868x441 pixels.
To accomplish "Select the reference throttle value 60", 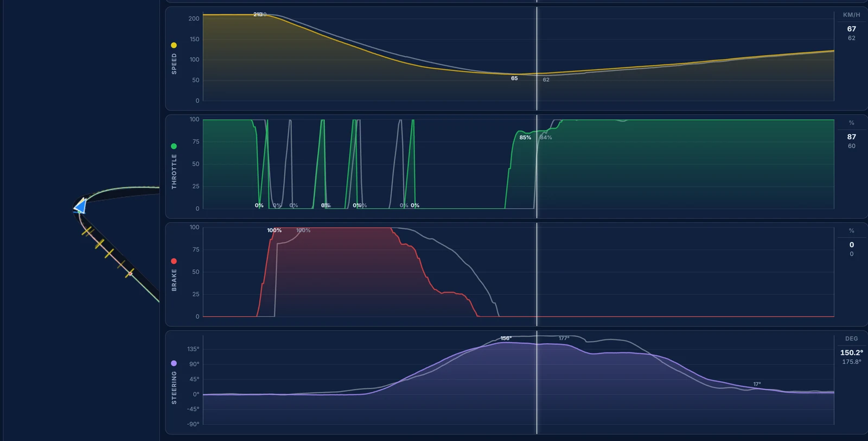I will click(x=851, y=146).
